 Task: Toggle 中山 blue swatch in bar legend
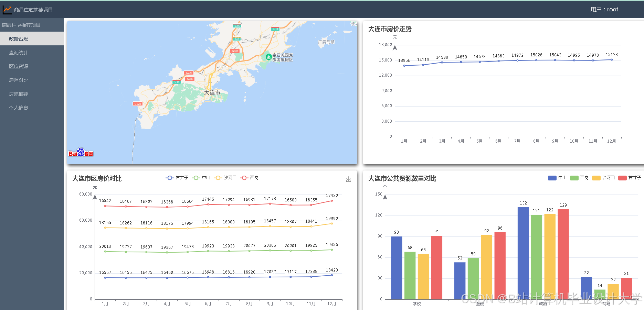552,178
